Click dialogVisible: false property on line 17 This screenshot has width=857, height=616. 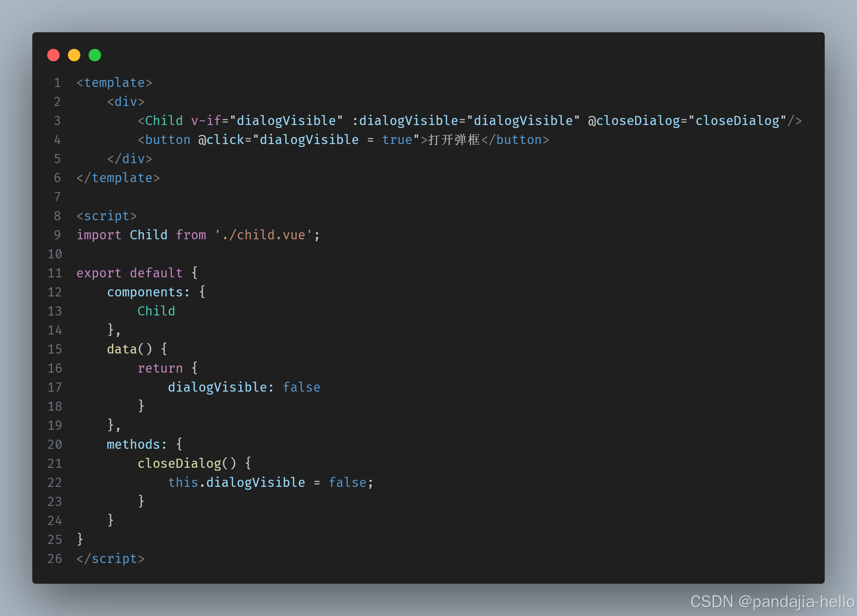(244, 387)
